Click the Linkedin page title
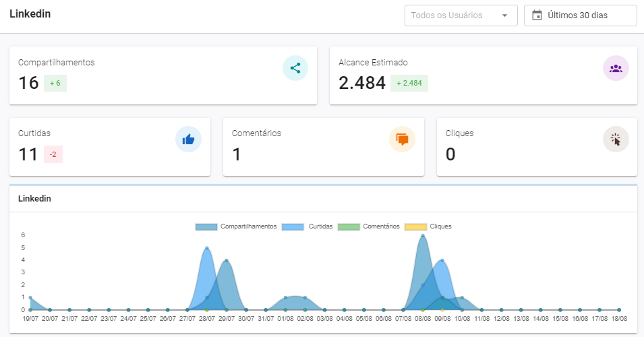Image resolution: width=644 pixels, height=337 pixels. (30, 14)
